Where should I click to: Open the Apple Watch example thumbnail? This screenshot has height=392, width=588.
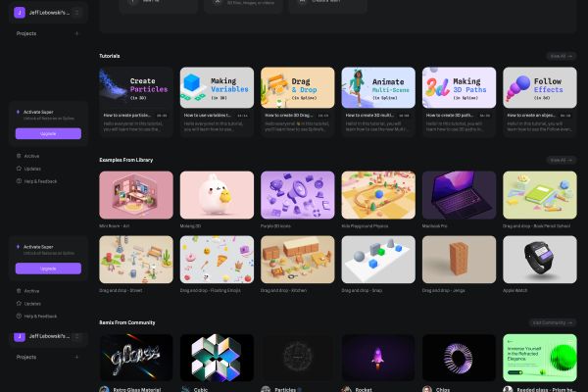click(540, 260)
